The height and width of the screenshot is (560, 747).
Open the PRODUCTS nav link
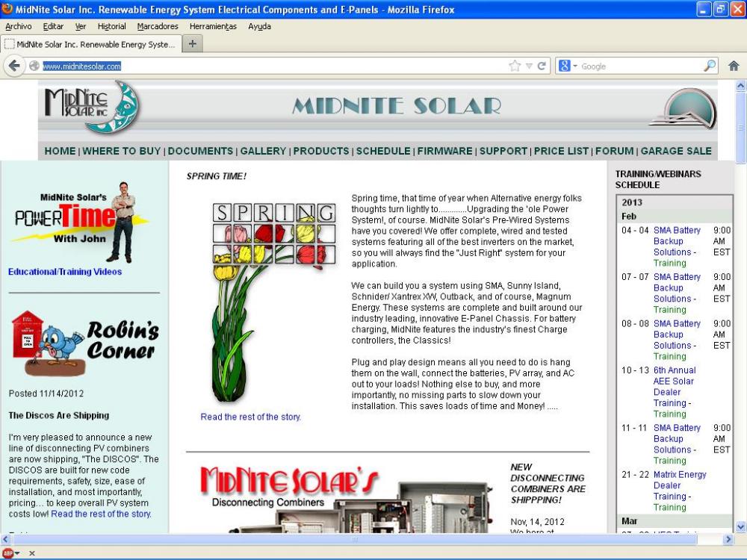(x=321, y=151)
